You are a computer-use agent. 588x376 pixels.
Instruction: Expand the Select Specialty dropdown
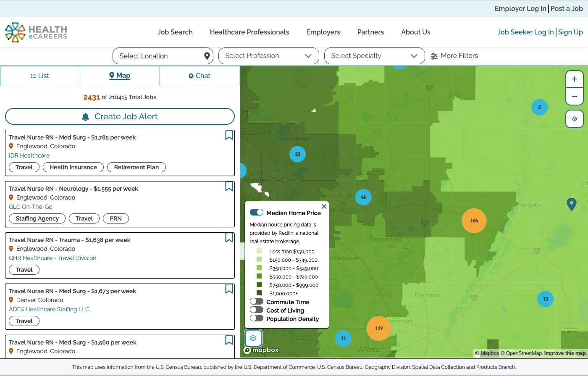click(x=375, y=56)
